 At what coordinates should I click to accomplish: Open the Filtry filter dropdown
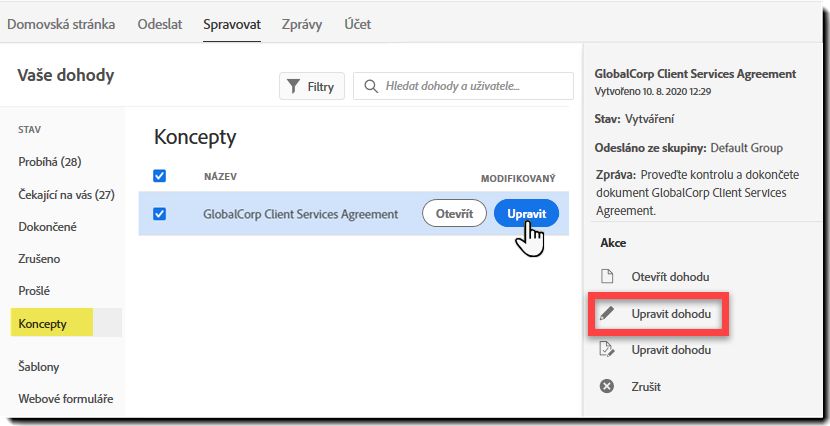tap(312, 86)
